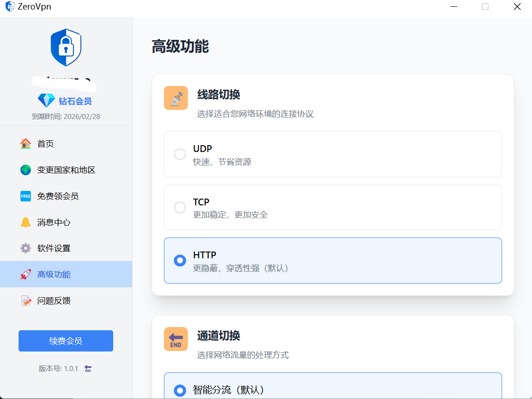Select the rocket icon for 高级功能
Screen dimensions: 532x399
tap(26, 274)
